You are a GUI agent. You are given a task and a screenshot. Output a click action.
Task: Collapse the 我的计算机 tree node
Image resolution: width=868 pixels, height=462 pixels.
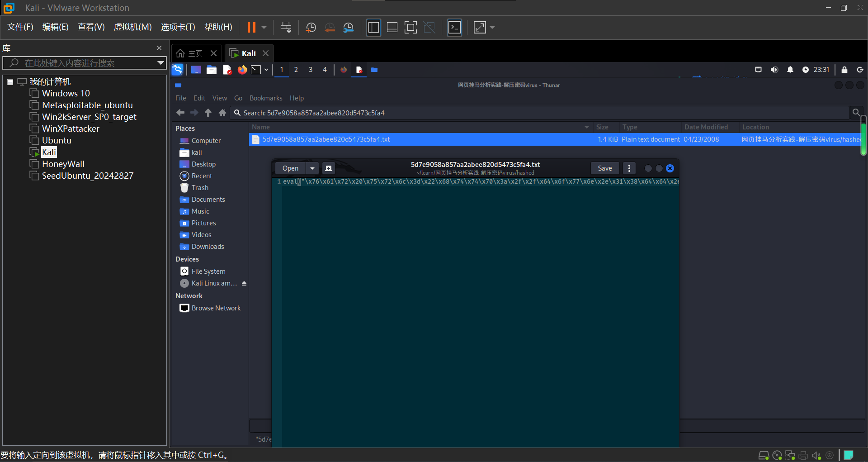coord(10,82)
